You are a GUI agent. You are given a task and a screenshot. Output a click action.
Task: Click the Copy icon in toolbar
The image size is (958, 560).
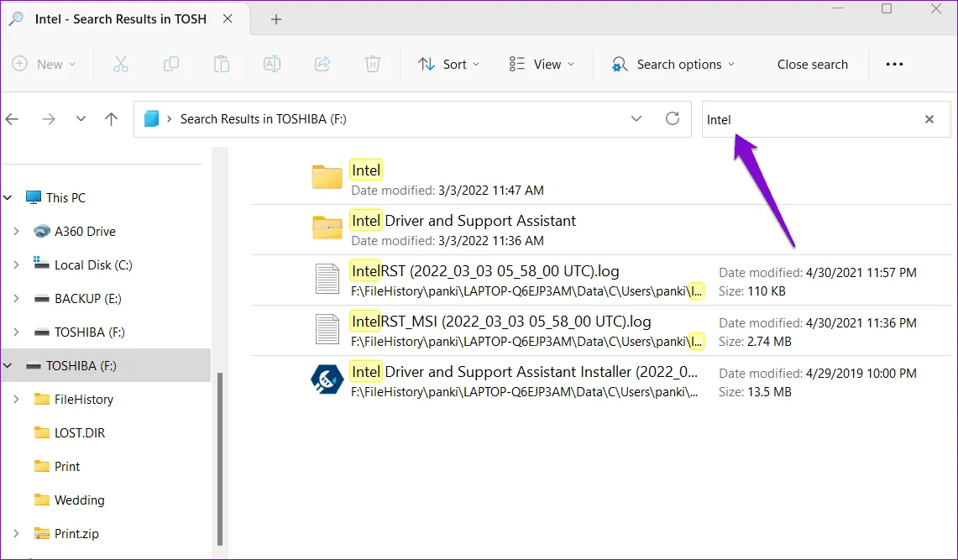[171, 65]
